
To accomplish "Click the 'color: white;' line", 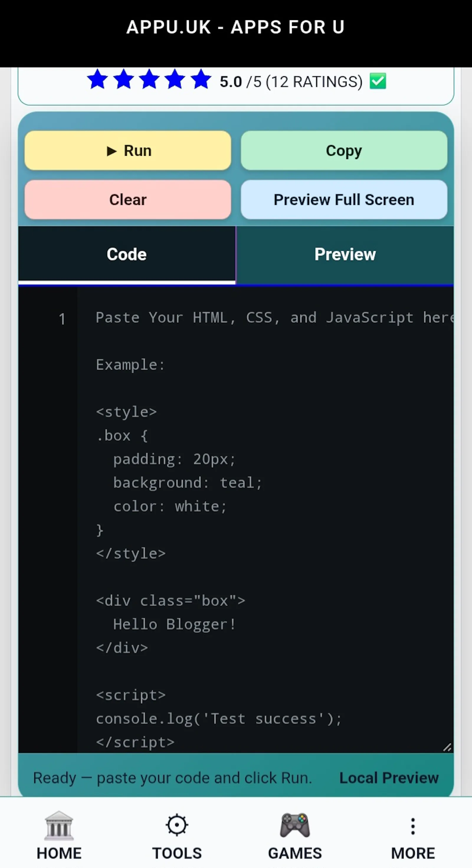I will click(x=170, y=506).
